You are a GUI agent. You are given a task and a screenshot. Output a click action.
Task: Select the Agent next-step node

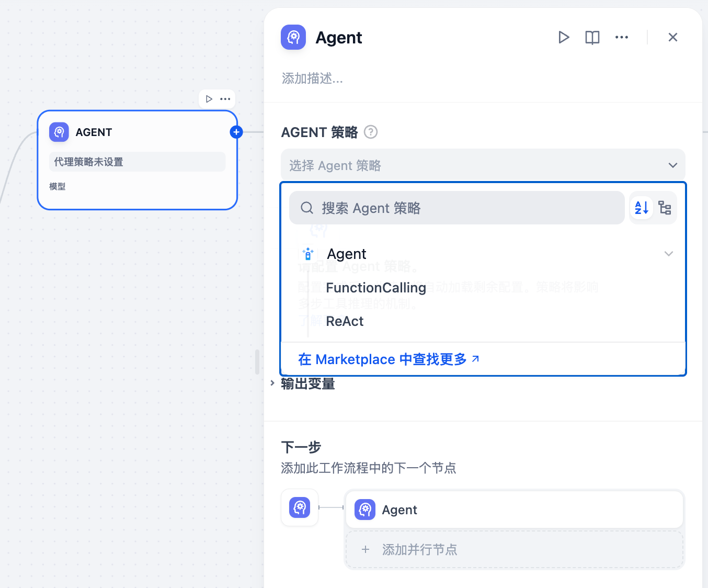point(515,510)
